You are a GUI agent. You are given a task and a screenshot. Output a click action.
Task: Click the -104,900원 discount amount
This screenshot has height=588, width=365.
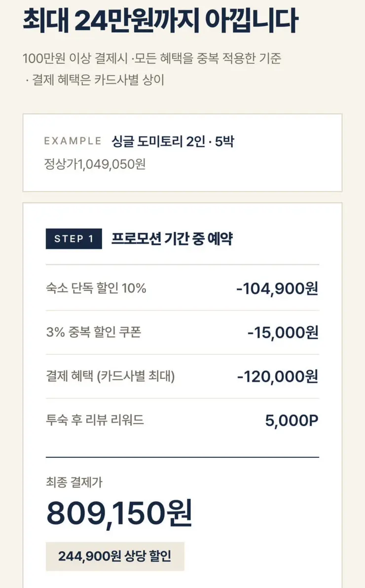click(x=277, y=289)
